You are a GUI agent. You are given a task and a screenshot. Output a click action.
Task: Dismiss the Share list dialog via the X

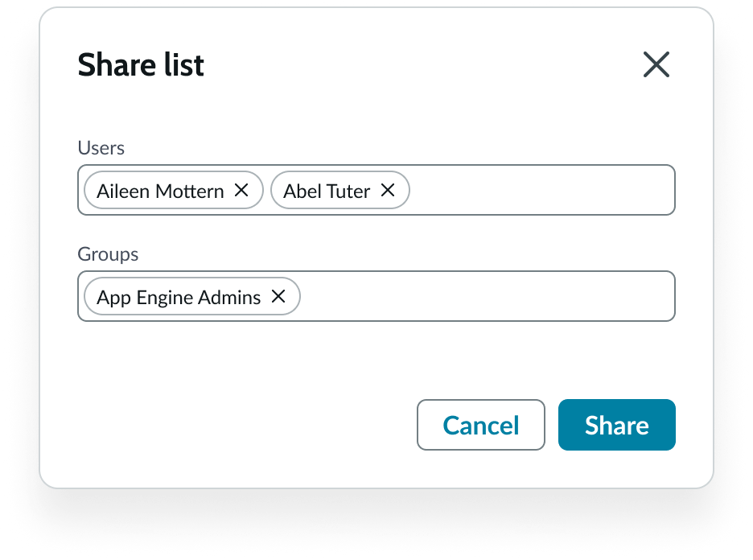(x=656, y=64)
